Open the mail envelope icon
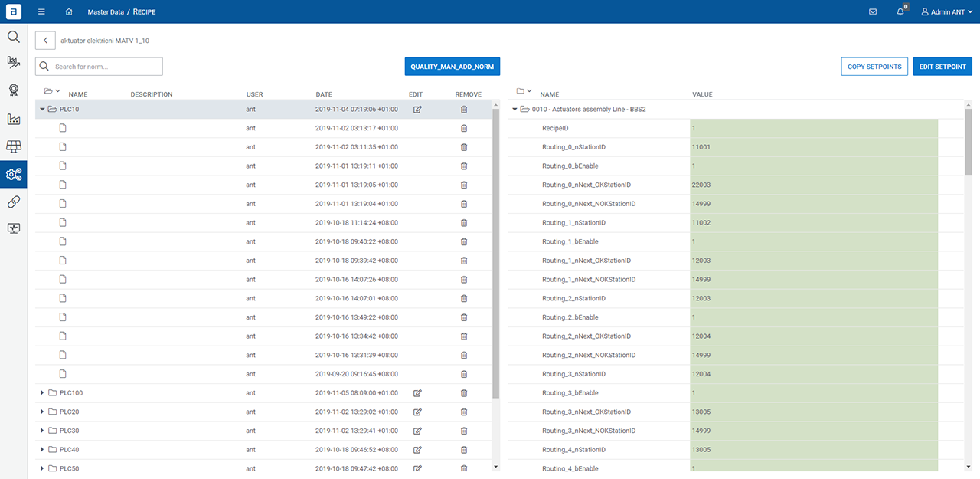The height and width of the screenshot is (479, 980). click(873, 12)
